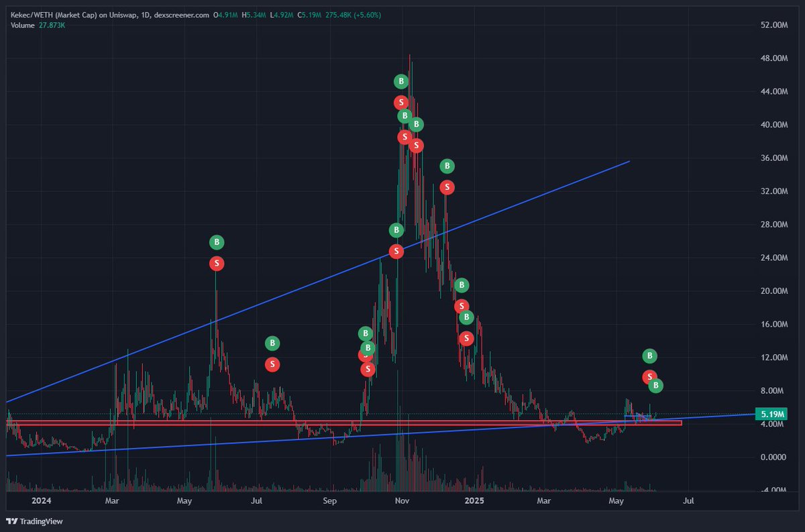Viewport: 805px width, 532px height.
Task: Select the lowest Sell marker near 10.5M in October 2024
Action: click(367, 369)
